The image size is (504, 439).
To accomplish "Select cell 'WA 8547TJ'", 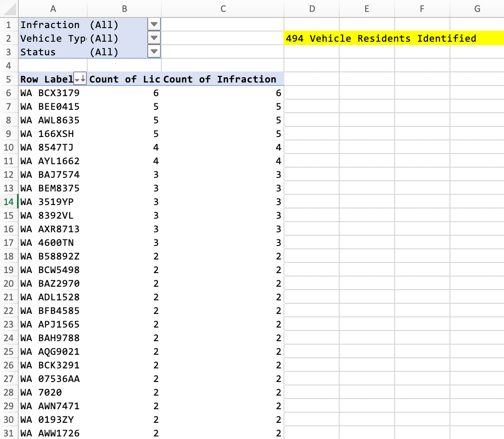I will [x=53, y=147].
